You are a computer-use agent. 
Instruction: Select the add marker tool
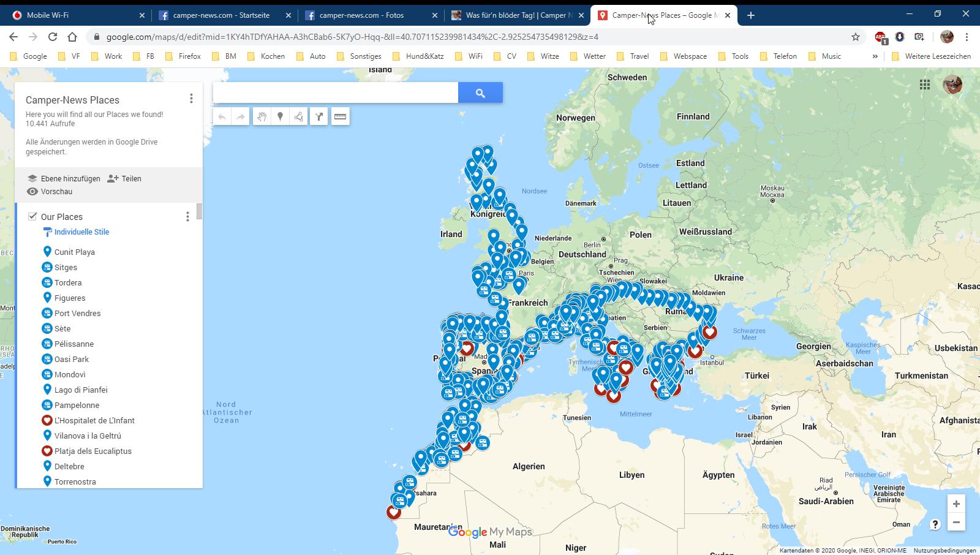click(280, 116)
